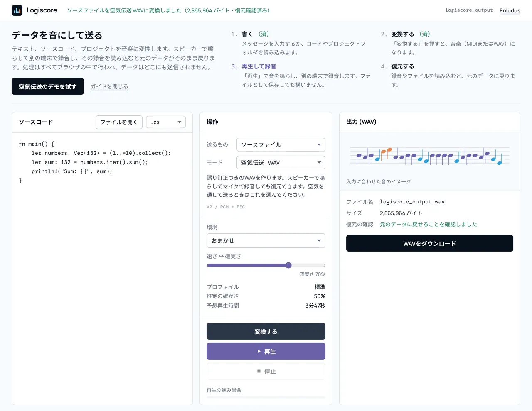Click guide step 1 書く (済)
This screenshot has width=532, height=411.
point(255,34)
